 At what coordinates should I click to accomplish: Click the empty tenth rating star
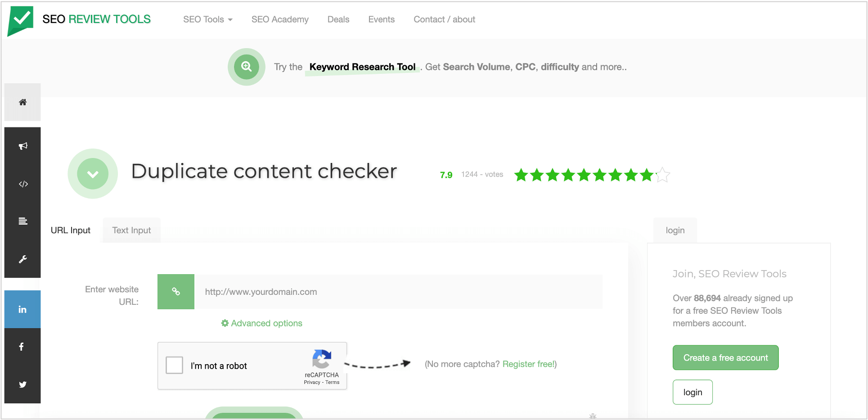pyautogui.click(x=662, y=175)
